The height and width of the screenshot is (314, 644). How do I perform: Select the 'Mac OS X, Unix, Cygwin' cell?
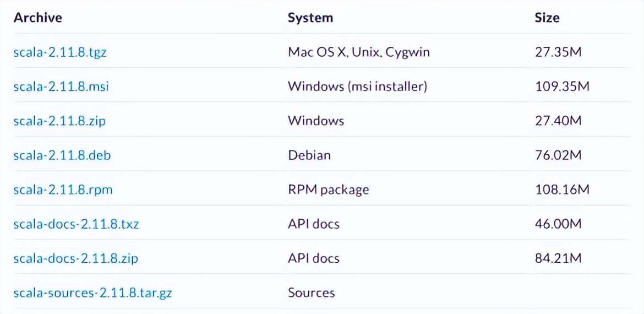pyautogui.click(x=359, y=52)
